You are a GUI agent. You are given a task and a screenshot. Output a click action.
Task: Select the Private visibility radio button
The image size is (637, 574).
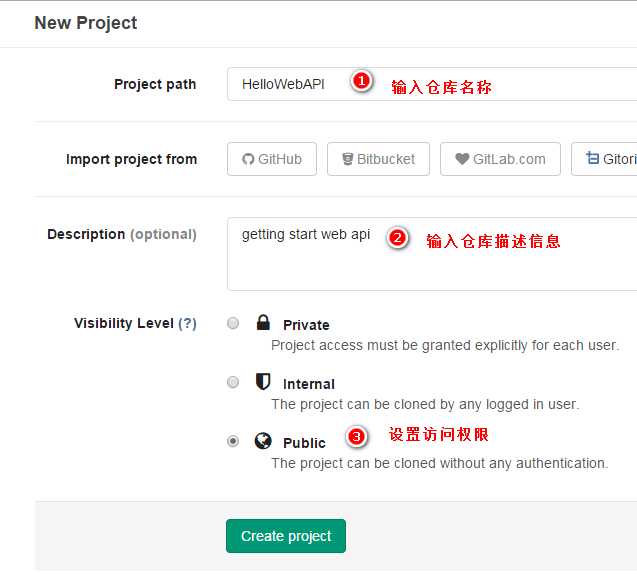[x=233, y=323]
